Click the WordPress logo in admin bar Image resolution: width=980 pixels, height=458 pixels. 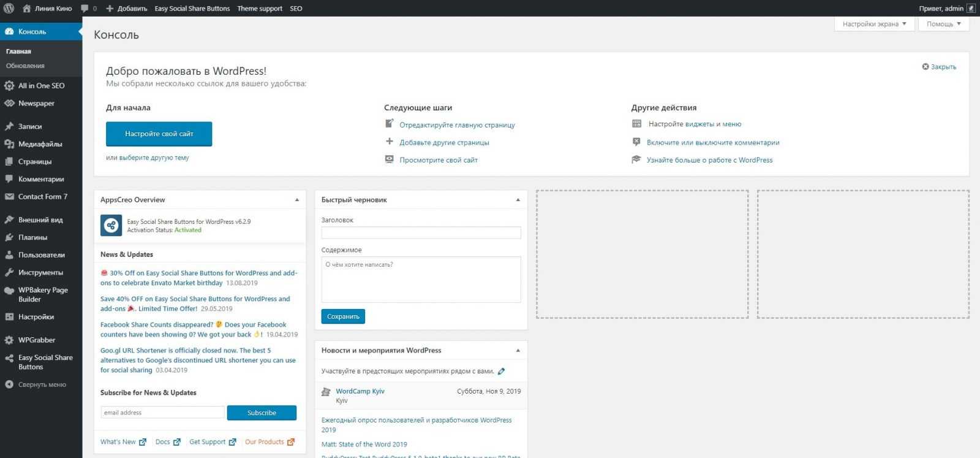coord(9,9)
